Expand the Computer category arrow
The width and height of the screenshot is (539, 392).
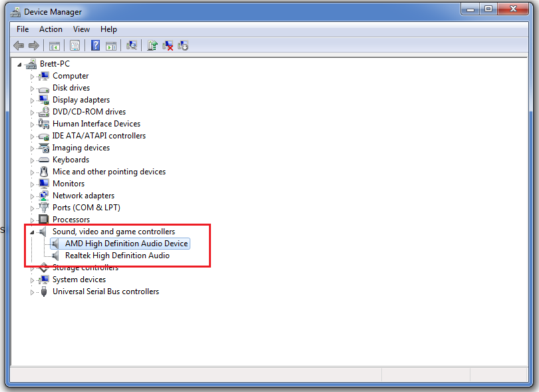click(32, 77)
